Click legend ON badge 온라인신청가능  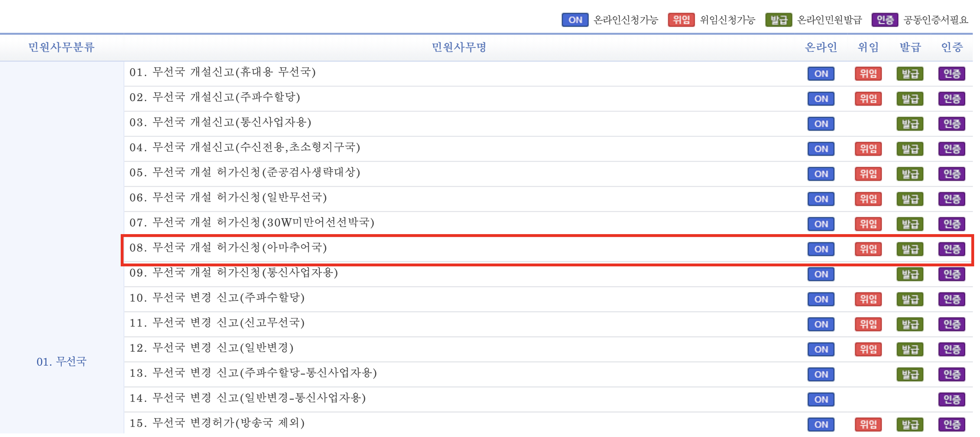tap(575, 20)
